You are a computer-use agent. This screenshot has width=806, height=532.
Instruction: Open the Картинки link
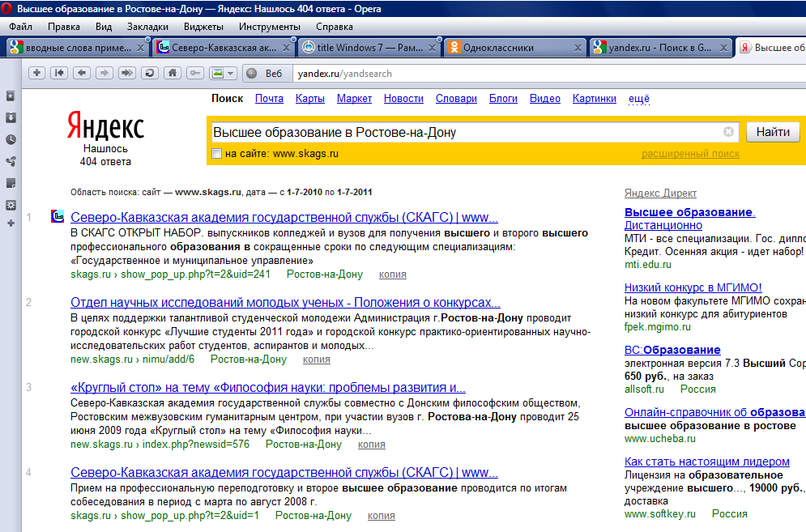click(595, 98)
